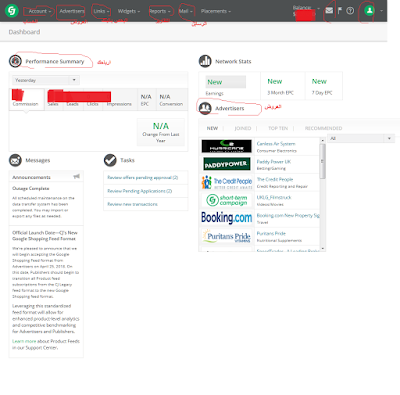The image size is (400, 395).
Task: Select the 7 Day EPC stat
Action: 323,86
